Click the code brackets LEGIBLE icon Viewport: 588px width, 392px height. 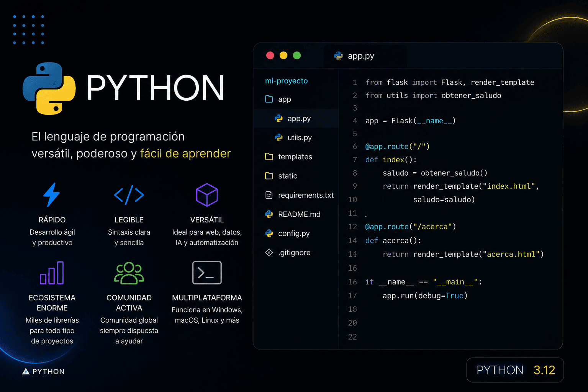click(x=129, y=195)
